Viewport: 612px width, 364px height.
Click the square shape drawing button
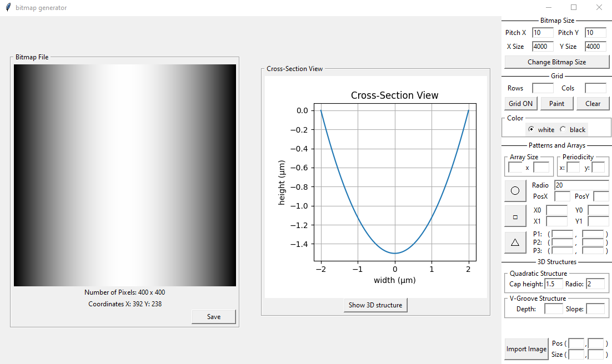click(x=515, y=217)
